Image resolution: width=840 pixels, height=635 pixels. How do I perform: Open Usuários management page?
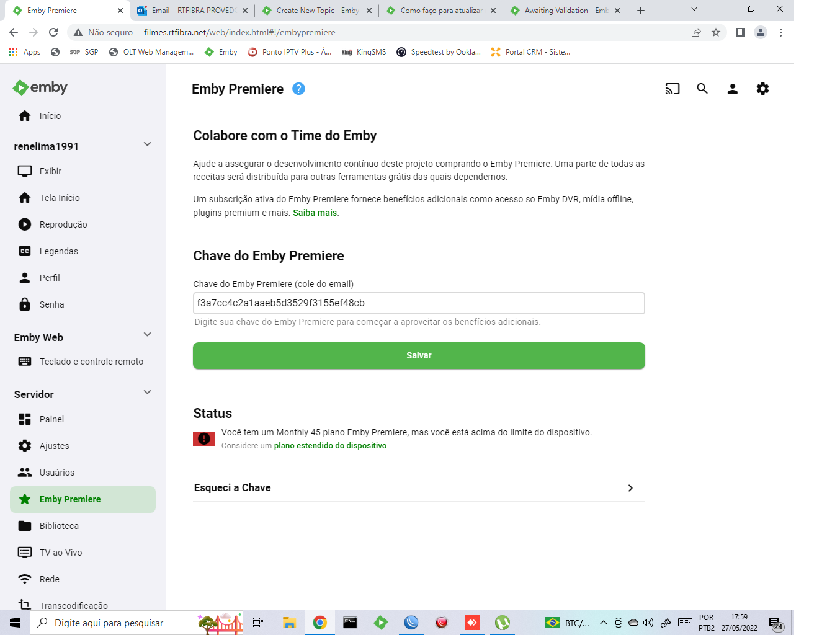[x=83, y=473]
